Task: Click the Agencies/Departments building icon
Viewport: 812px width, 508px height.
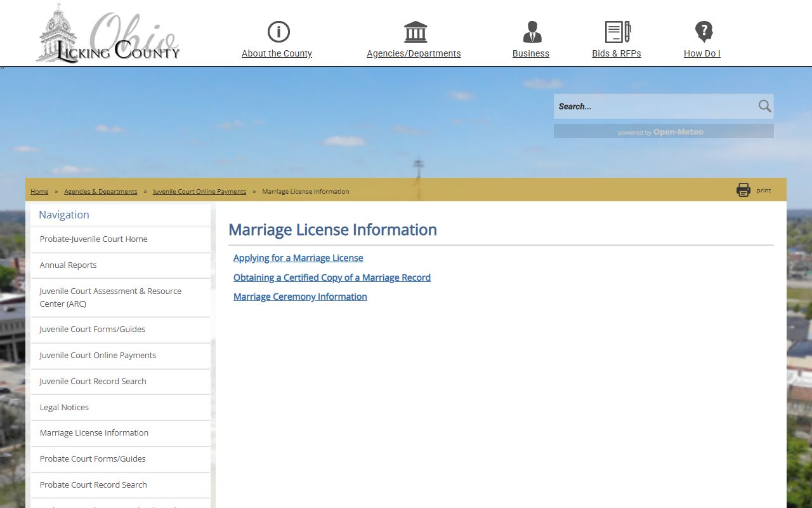Action: point(416,32)
